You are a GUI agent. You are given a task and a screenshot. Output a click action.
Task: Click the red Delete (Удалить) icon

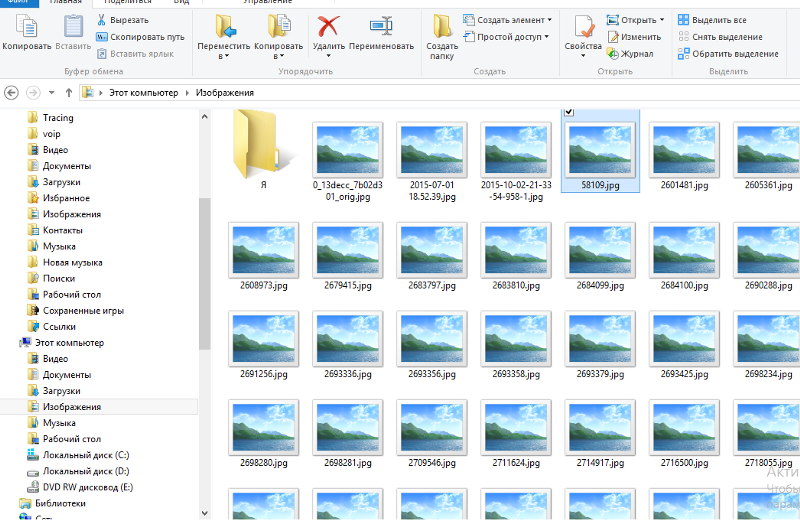328,26
